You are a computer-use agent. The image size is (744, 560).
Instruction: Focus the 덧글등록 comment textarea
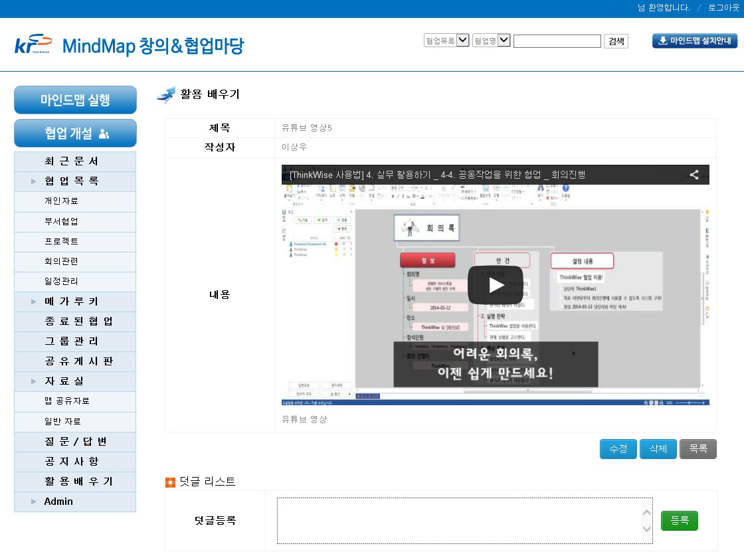pyautogui.click(x=464, y=521)
